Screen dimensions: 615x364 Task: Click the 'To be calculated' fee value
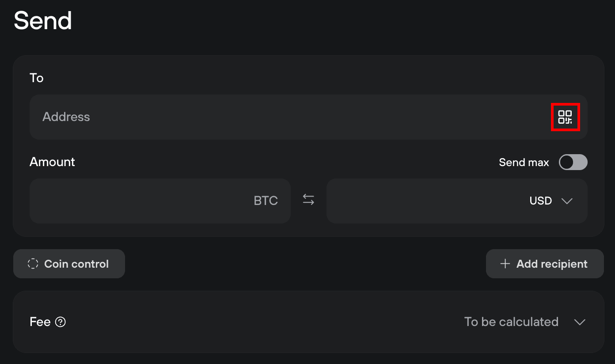(x=511, y=322)
